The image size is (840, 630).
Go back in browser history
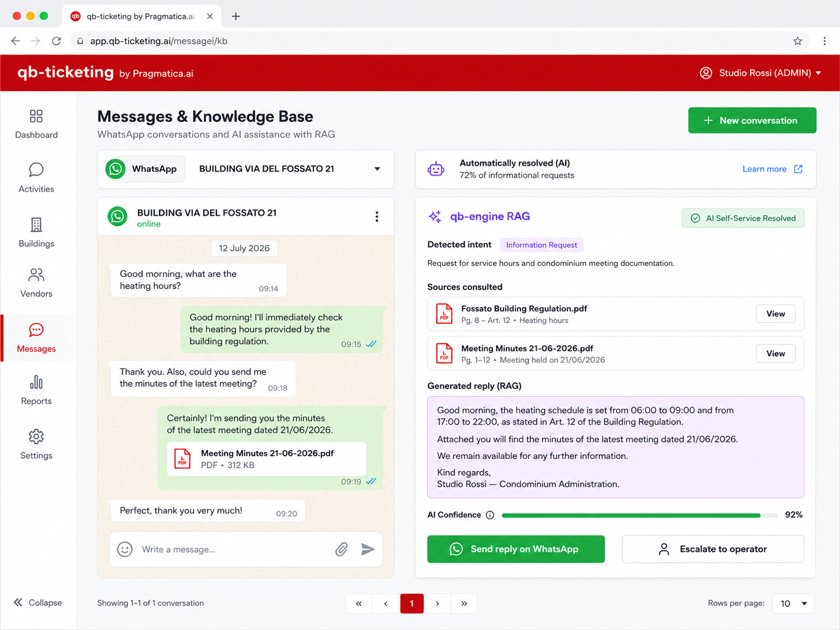[16, 41]
